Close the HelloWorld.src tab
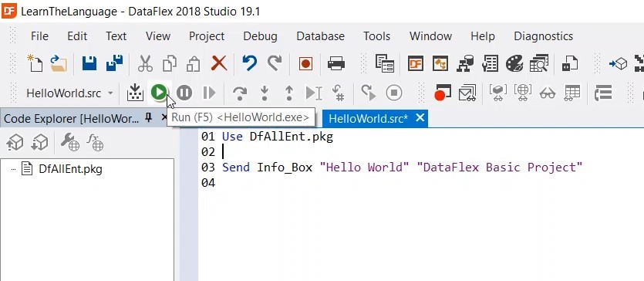This screenshot has width=644, height=281. tap(420, 118)
